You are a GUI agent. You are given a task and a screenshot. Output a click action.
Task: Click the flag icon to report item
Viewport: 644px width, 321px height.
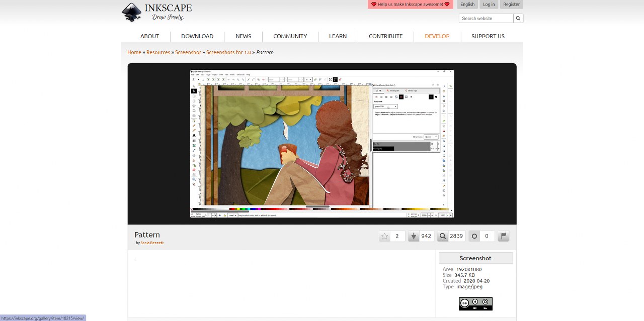[x=503, y=236]
